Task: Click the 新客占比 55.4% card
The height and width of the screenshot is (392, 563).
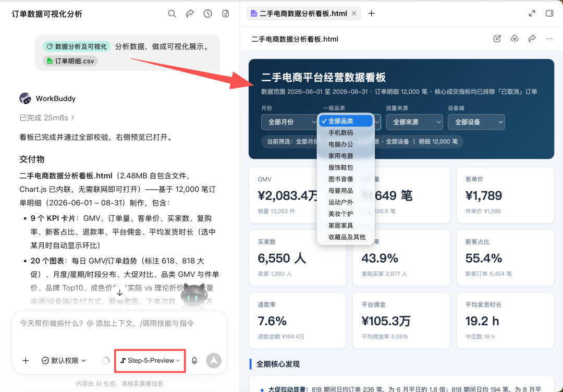Action: (x=505, y=258)
